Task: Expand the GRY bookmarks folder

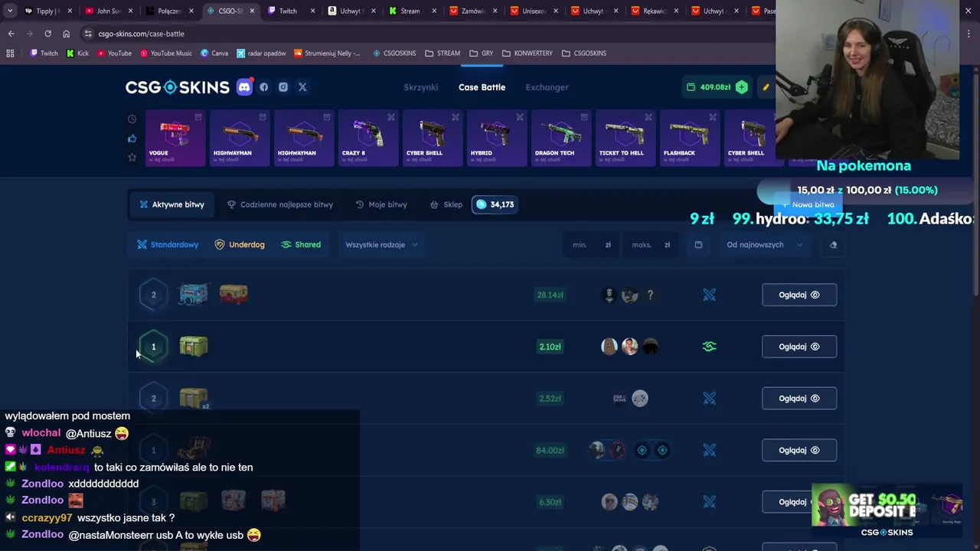Action: pos(482,54)
